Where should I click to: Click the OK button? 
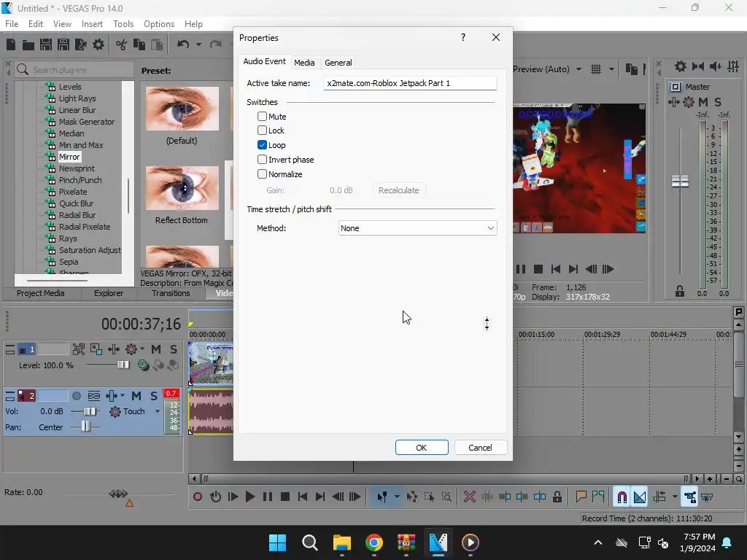422,448
